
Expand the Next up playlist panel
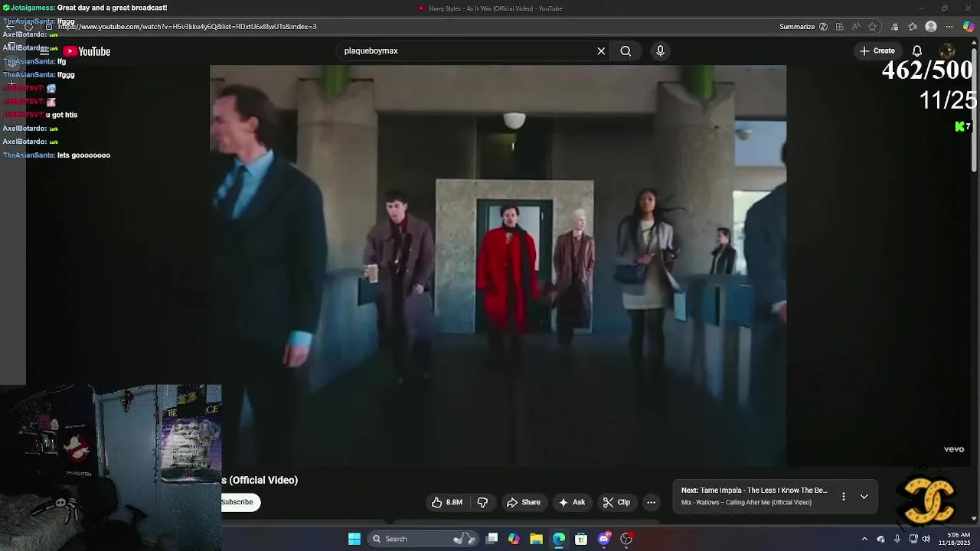tap(864, 496)
